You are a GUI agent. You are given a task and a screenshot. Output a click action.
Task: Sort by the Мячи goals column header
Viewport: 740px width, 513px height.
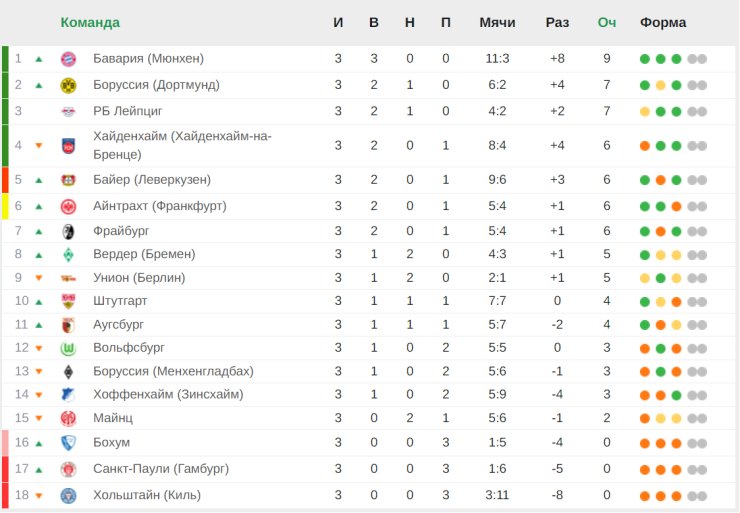pos(497,22)
